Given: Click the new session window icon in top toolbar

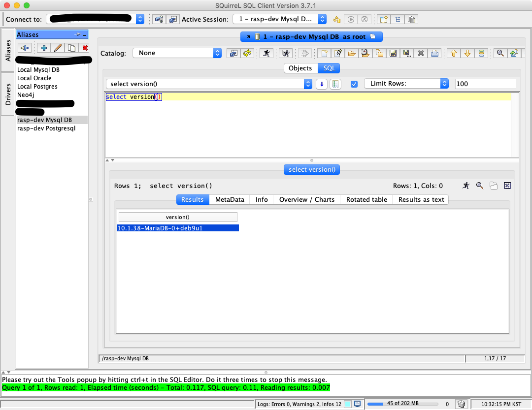Looking at the screenshot, I should pyautogui.click(x=384, y=19).
